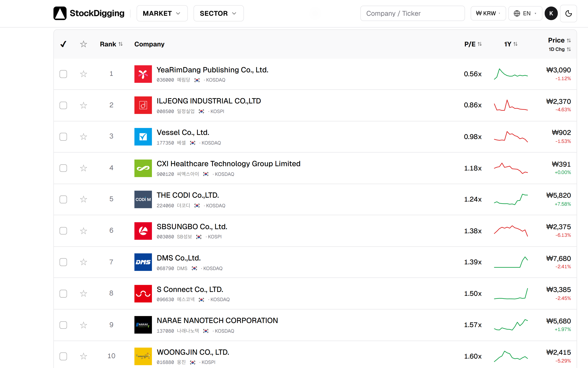Star WOONGJIN CO. as favorite
Screen dimensions: 588x368
coord(84,356)
